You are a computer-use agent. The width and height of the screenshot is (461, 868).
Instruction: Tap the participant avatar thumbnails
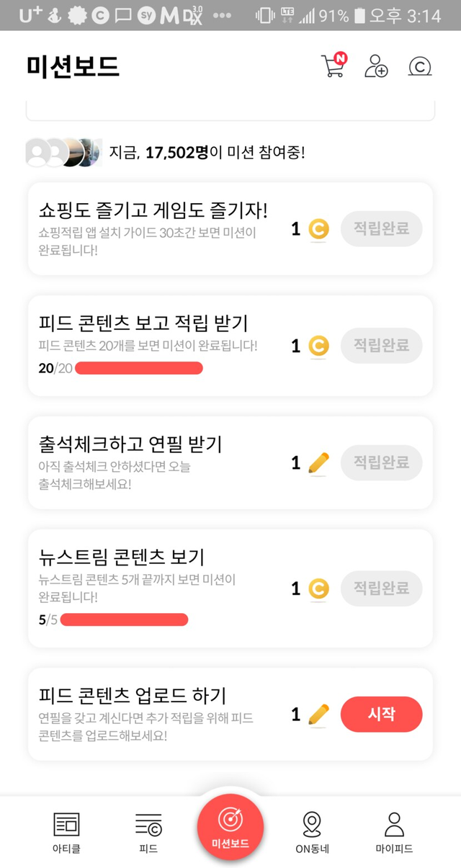[x=63, y=153]
